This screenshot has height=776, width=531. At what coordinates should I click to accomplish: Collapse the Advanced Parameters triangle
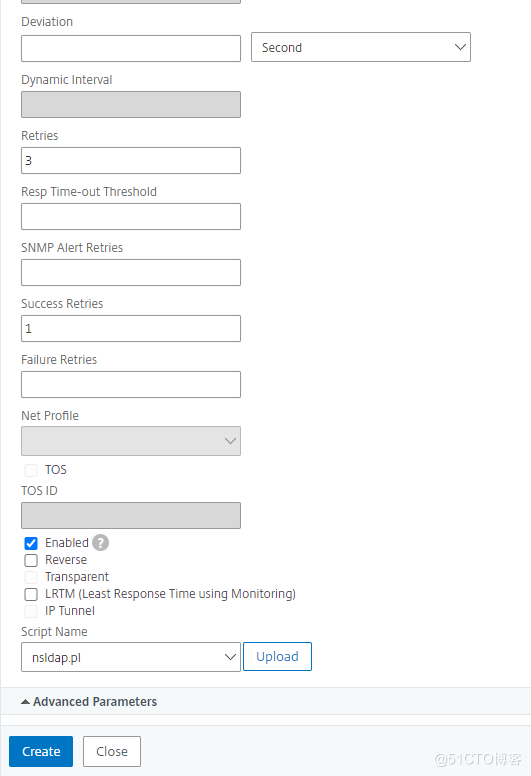pyautogui.click(x=25, y=702)
